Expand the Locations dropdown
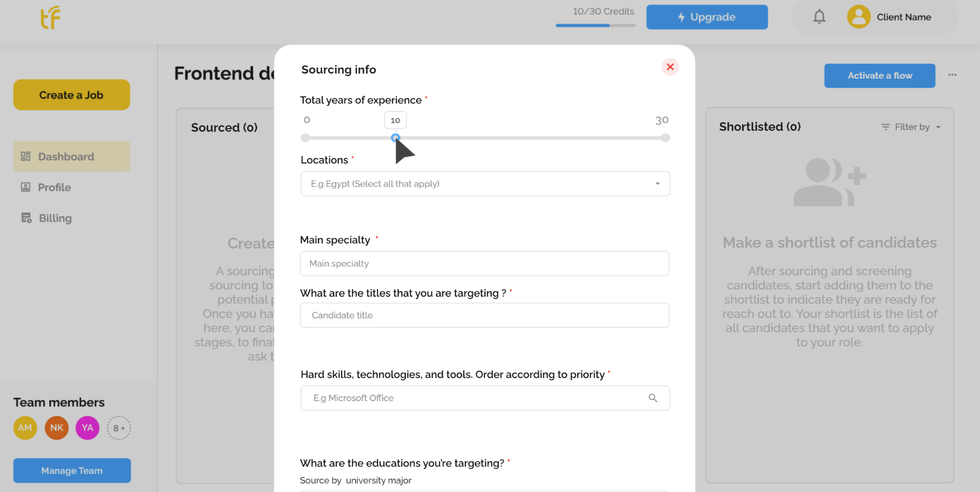This screenshot has width=980, height=492. click(657, 184)
